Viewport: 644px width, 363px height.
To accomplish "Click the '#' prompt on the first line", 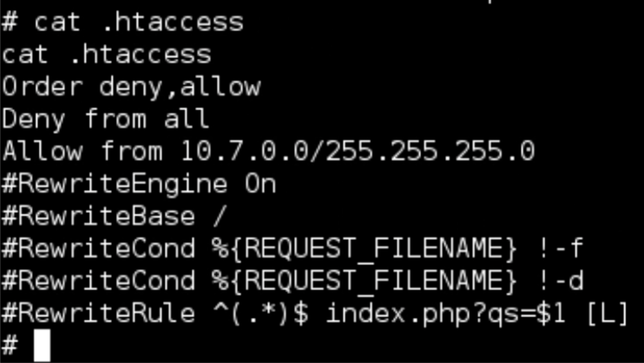I will 10,22.
